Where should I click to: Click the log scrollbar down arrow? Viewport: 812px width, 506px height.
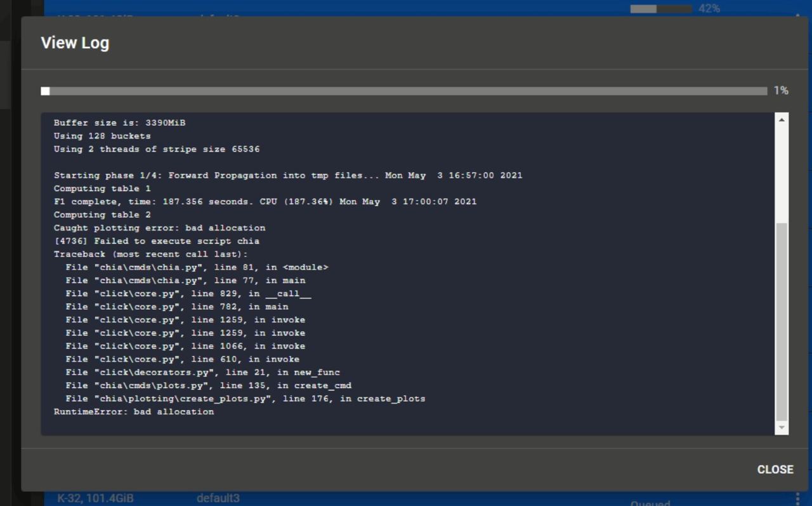pyautogui.click(x=782, y=428)
